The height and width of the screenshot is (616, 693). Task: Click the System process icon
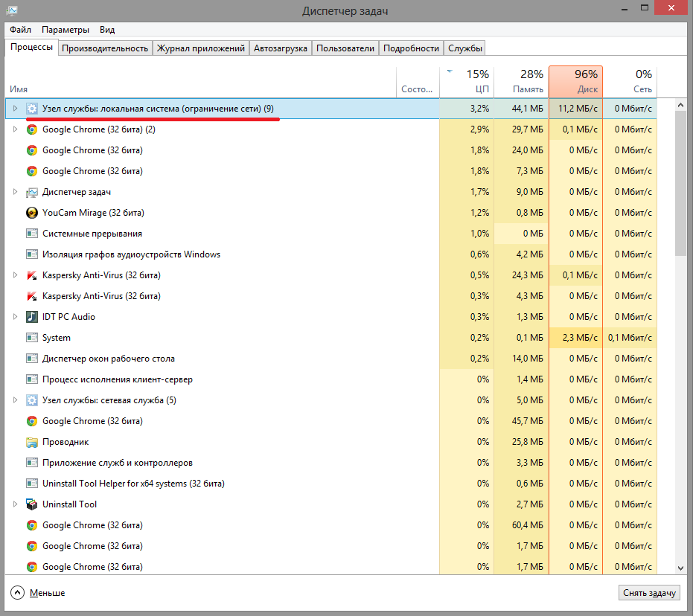32,338
